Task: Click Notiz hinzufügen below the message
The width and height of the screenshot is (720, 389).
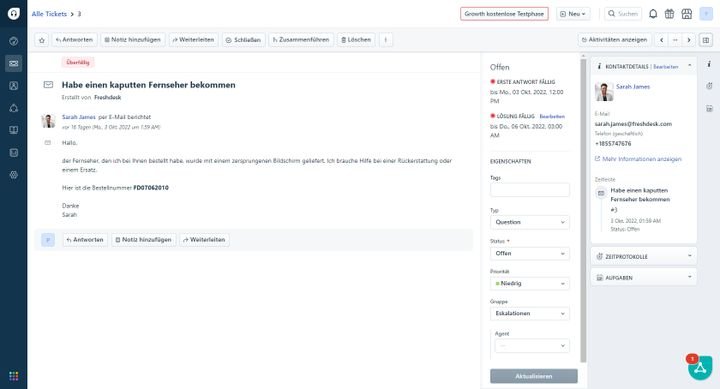Action: coord(144,240)
